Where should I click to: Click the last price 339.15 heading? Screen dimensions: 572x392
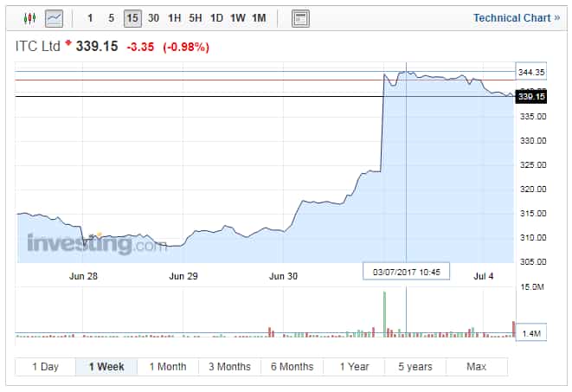coord(97,47)
